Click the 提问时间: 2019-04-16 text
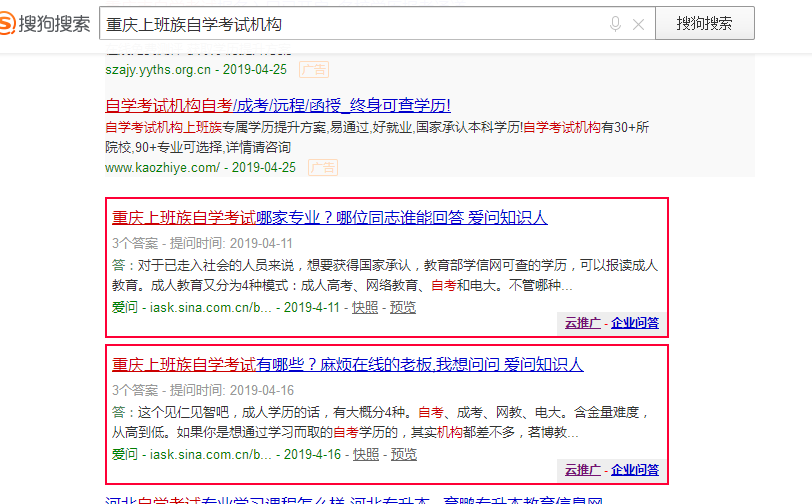The image size is (812, 504). 232,391
